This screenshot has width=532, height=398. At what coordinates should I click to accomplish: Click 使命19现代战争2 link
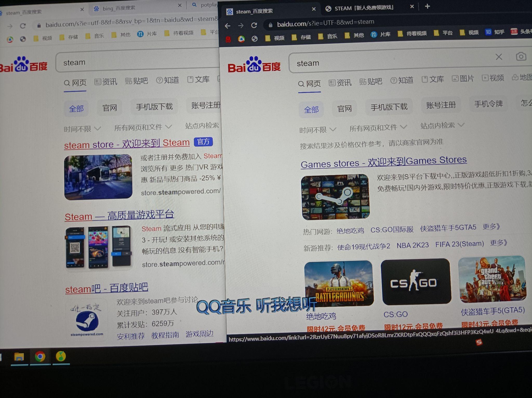click(363, 247)
